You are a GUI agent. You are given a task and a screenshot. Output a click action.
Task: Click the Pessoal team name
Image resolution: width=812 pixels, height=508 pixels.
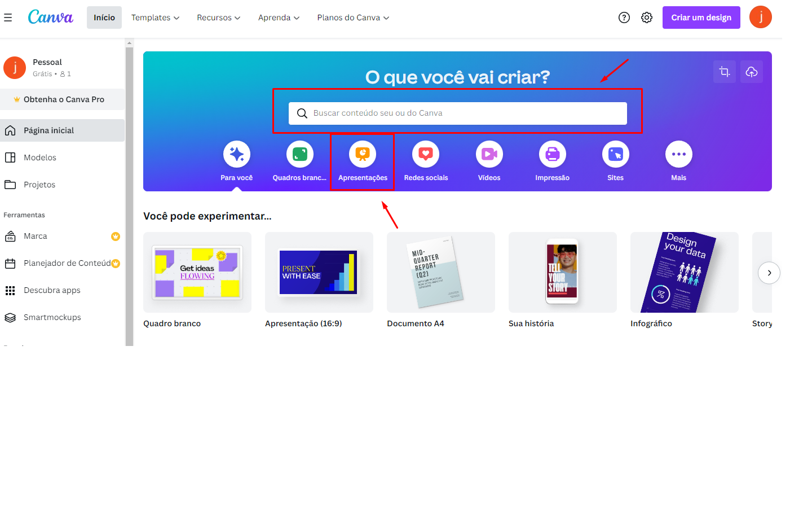pyautogui.click(x=47, y=62)
